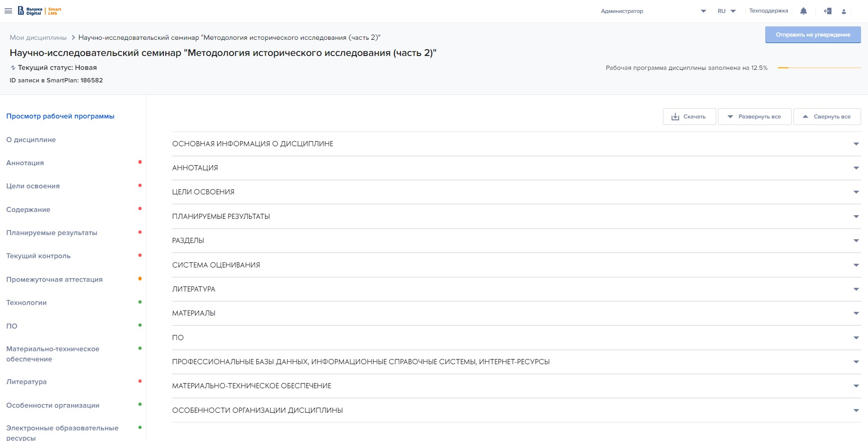Screen dimensions: 868x441
Task: Go to Цели освоения in sidebar
Action: 33,186
